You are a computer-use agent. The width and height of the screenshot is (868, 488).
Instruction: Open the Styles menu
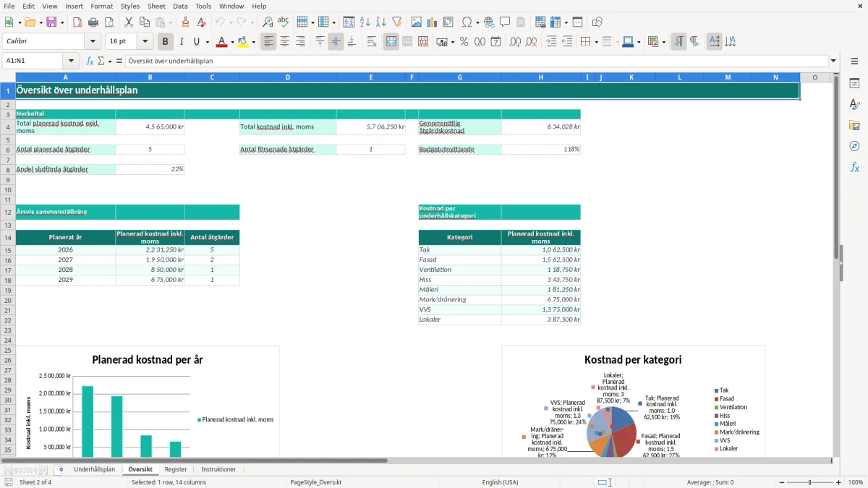click(x=130, y=6)
